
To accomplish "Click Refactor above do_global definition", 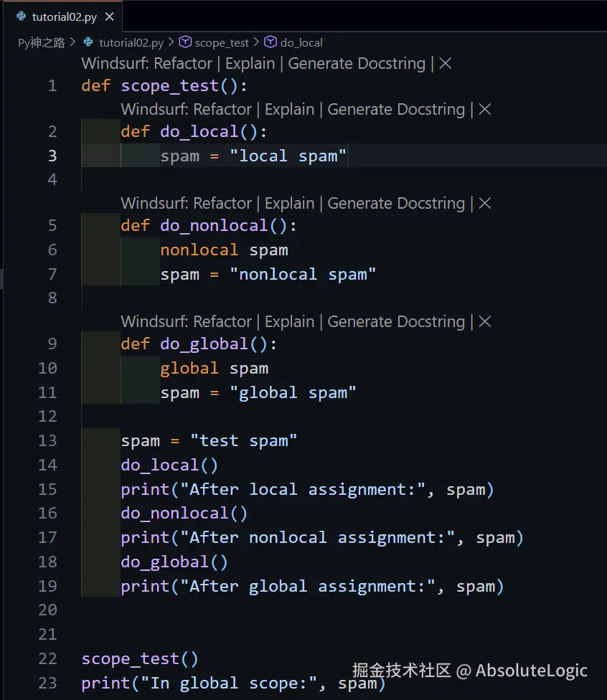I will point(222,321).
